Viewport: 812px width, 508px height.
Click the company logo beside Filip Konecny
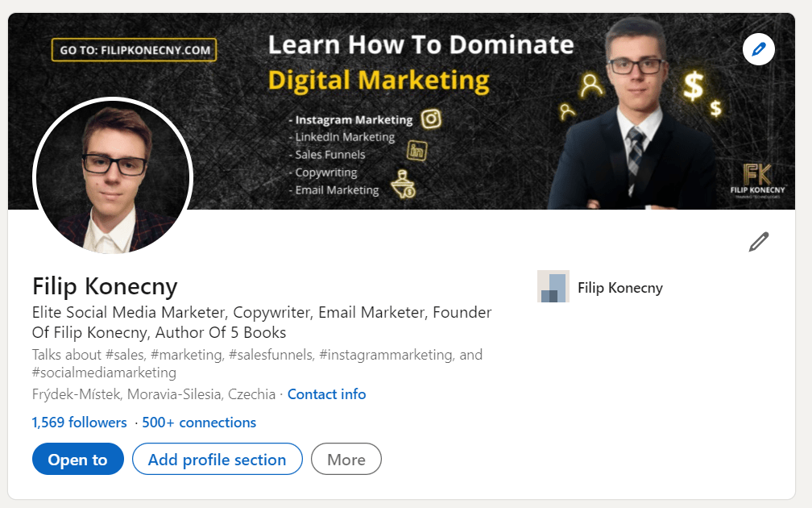tap(553, 287)
